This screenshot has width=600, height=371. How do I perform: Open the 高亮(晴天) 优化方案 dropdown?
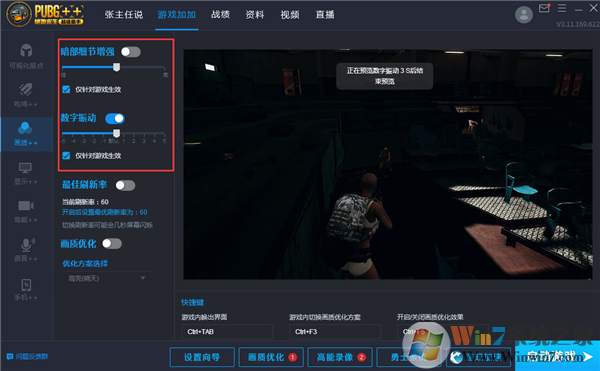[x=106, y=278]
